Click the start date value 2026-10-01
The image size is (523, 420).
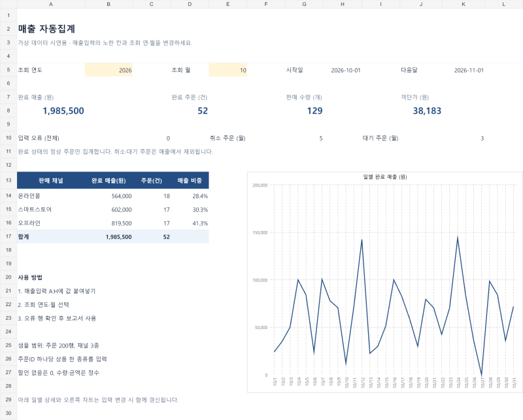[346, 70]
